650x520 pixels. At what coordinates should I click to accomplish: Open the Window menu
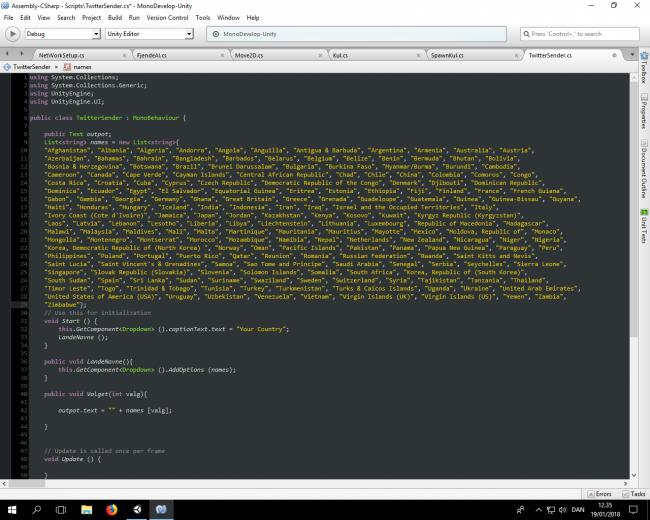pyautogui.click(x=228, y=18)
